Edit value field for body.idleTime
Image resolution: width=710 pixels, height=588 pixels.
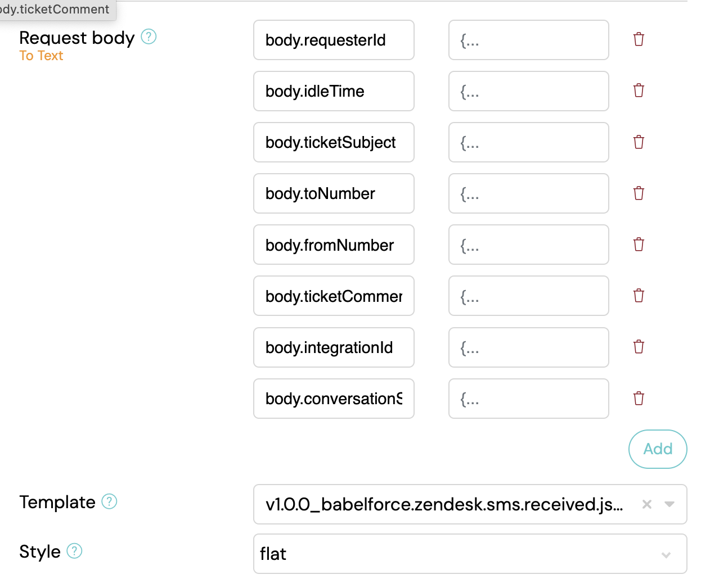529,91
